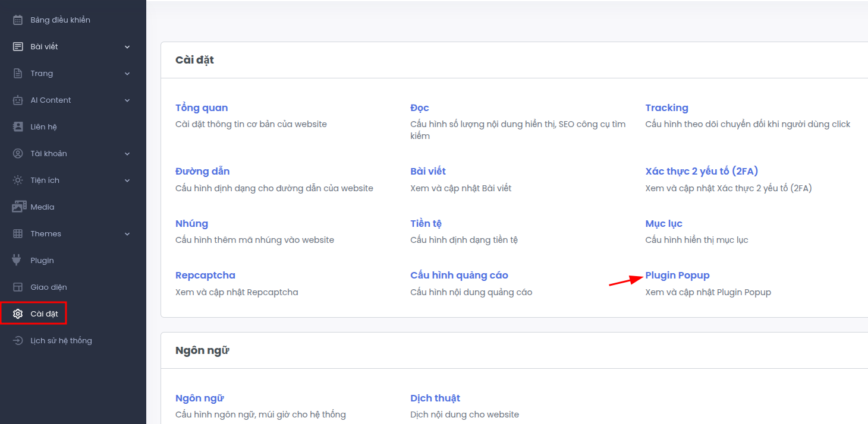Open the Ngôn ngữ settings link
This screenshot has width=868, height=424.
pyautogui.click(x=199, y=398)
